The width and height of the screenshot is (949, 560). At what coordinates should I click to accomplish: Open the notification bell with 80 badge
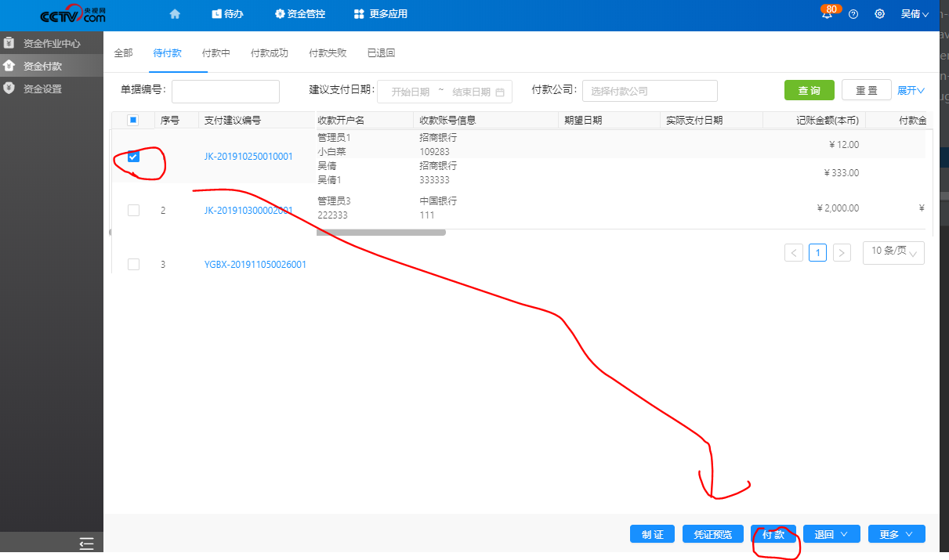(x=827, y=14)
